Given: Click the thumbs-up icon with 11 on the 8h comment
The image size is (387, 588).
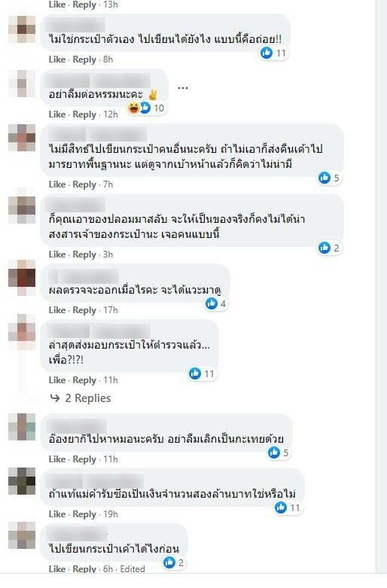Looking at the screenshot, I should tap(267, 53).
